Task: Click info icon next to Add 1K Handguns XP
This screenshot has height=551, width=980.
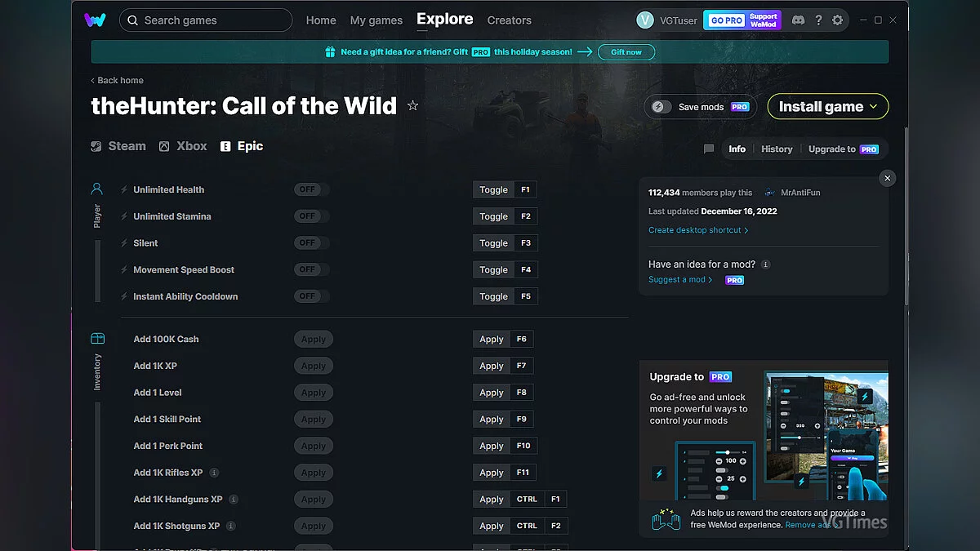Action: coord(234,500)
